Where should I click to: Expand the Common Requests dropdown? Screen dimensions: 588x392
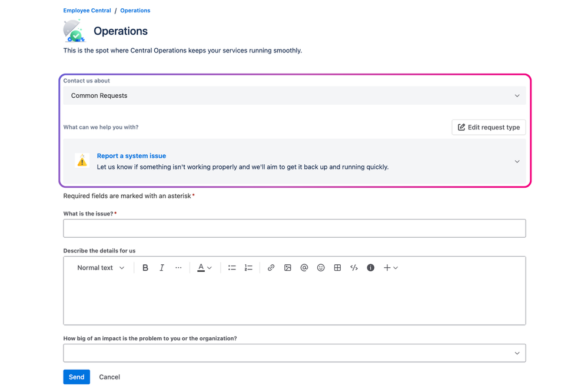[x=294, y=95]
